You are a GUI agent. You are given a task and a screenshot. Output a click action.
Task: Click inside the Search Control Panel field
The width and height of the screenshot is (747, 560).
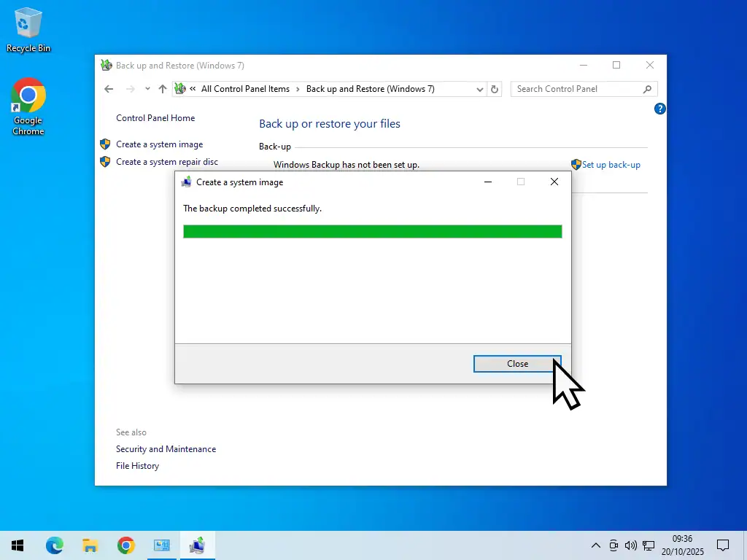[x=569, y=88]
